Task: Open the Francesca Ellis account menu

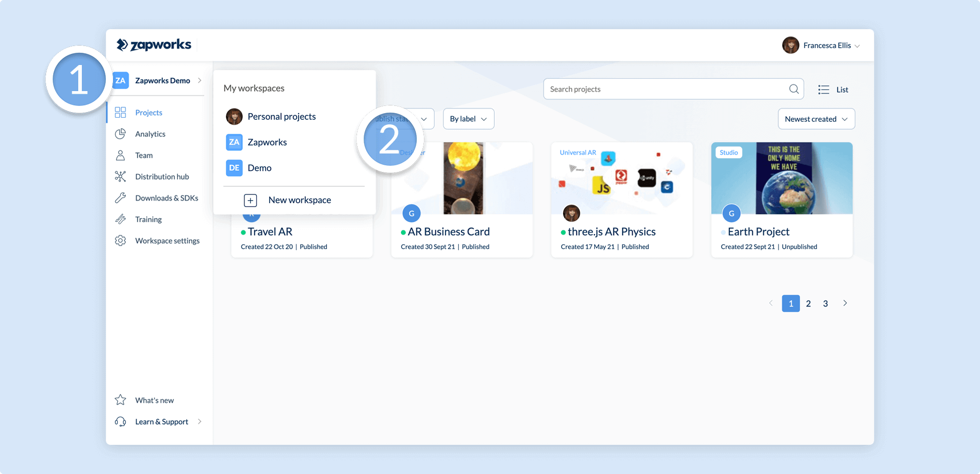Action: [821, 45]
